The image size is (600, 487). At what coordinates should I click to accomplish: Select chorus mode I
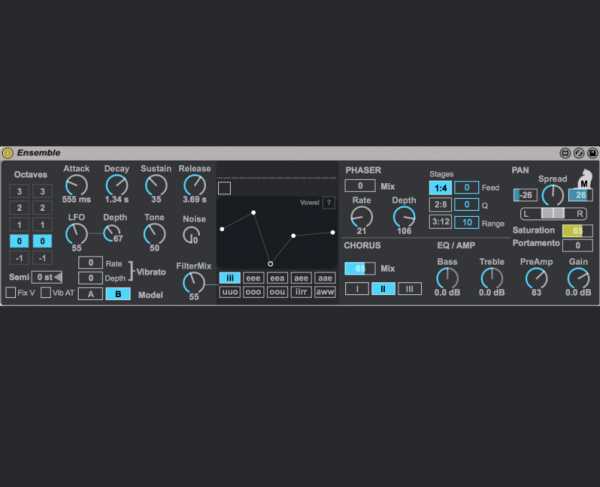point(357,288)
